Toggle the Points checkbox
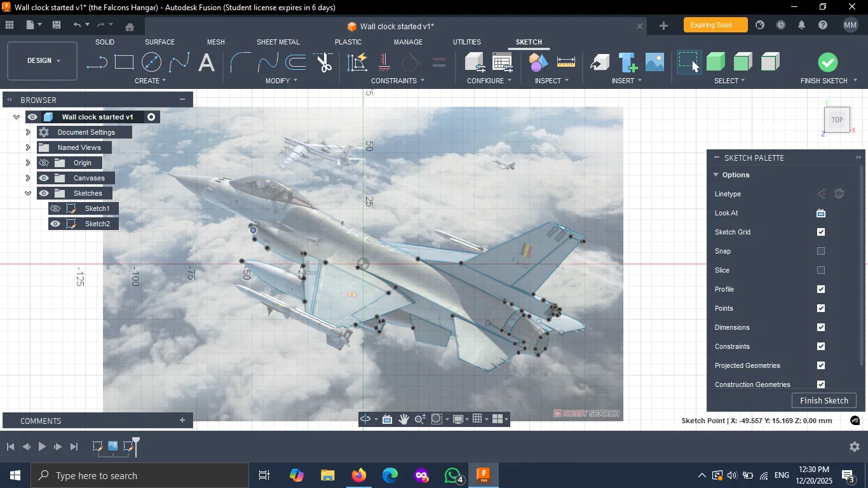Screen dimensions: 868x488 (821, 308)
